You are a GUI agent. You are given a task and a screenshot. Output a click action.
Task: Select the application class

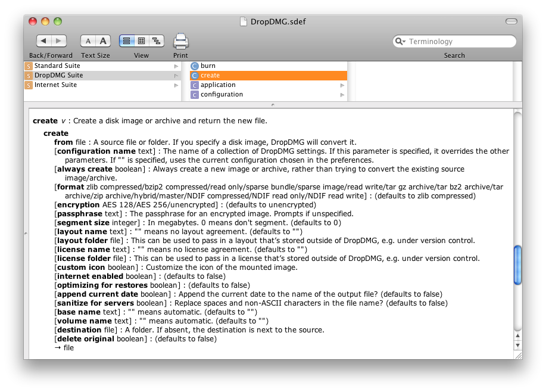tap(269, 85)
